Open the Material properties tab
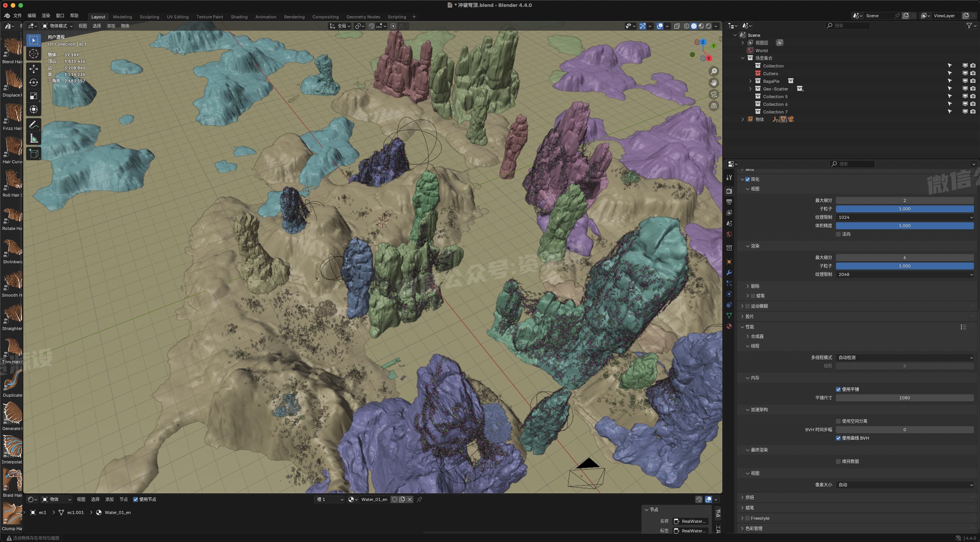 click(729, 326)
